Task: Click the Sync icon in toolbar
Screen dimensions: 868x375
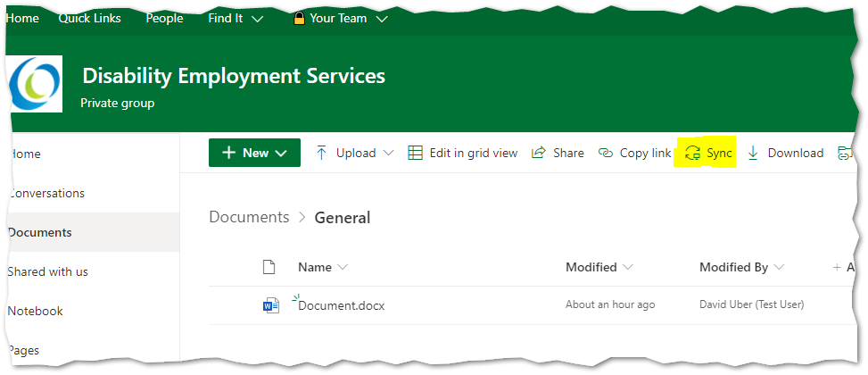Action: pyautogui.click(x=693, y=154)
